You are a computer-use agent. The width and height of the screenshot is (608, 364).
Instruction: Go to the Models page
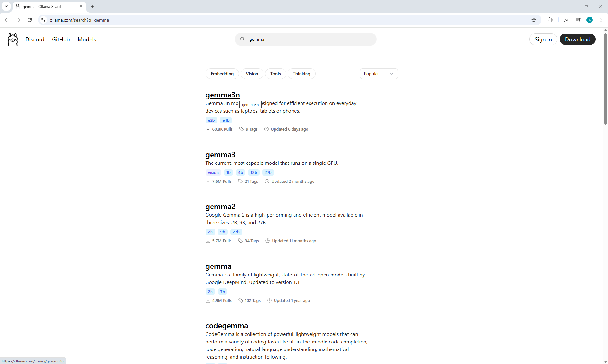tap(87, 40)
